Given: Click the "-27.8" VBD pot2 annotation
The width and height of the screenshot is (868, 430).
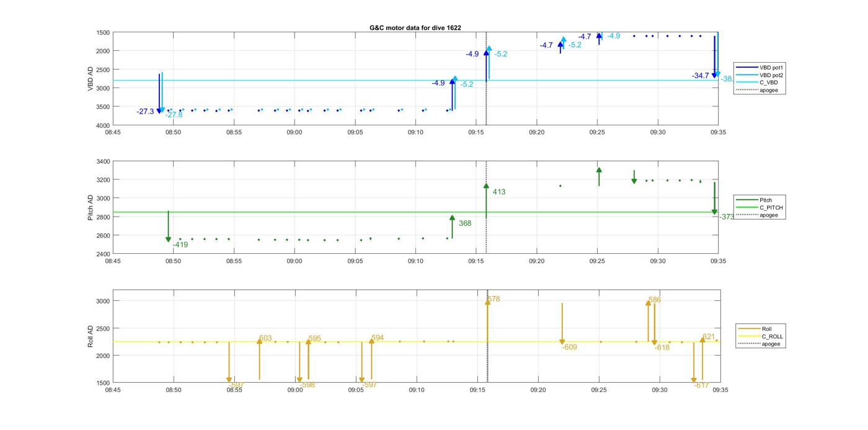Looking at the screenshot, I should (x=174, y=115).
